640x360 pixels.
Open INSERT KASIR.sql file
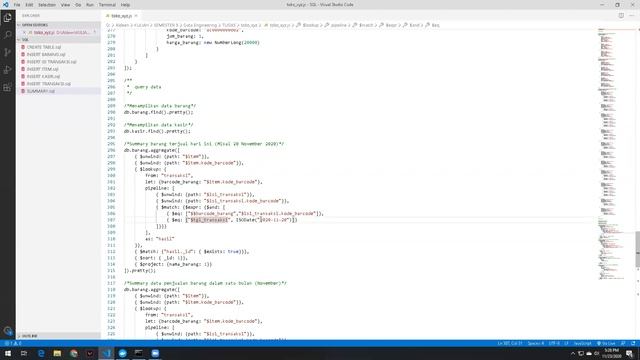[x=43, y=76]
